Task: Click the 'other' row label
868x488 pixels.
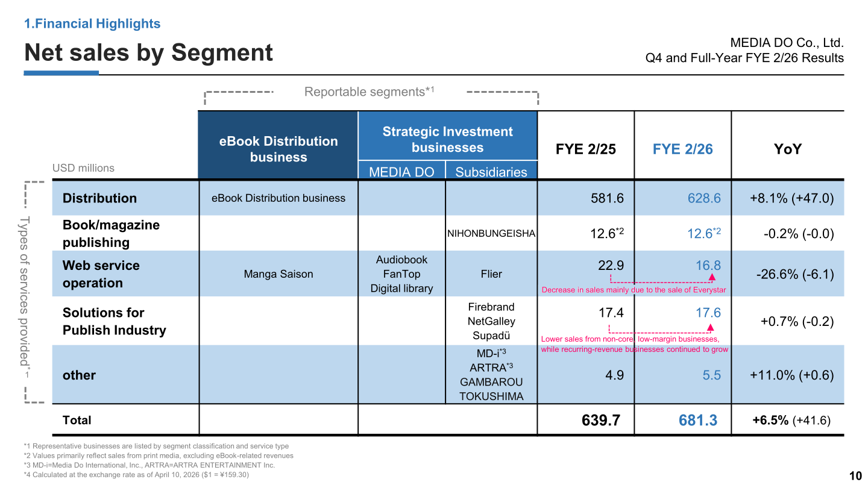Action: (79, 375)
